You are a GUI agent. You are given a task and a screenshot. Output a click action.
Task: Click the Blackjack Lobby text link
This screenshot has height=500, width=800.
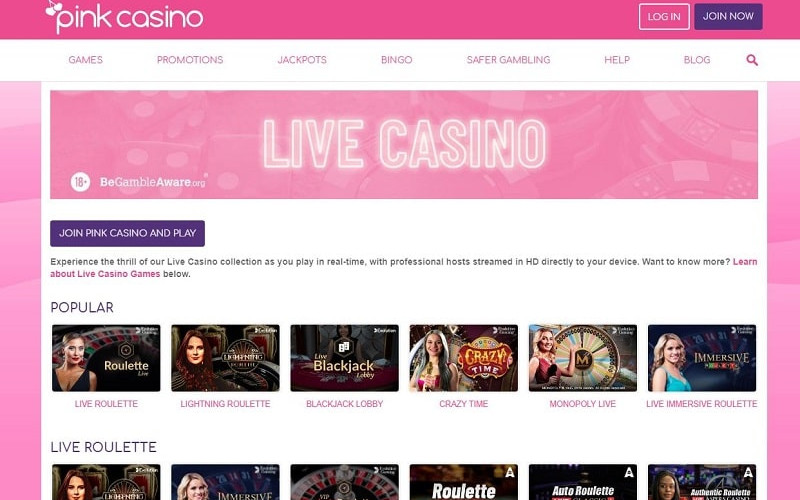(x=344, y=404)
